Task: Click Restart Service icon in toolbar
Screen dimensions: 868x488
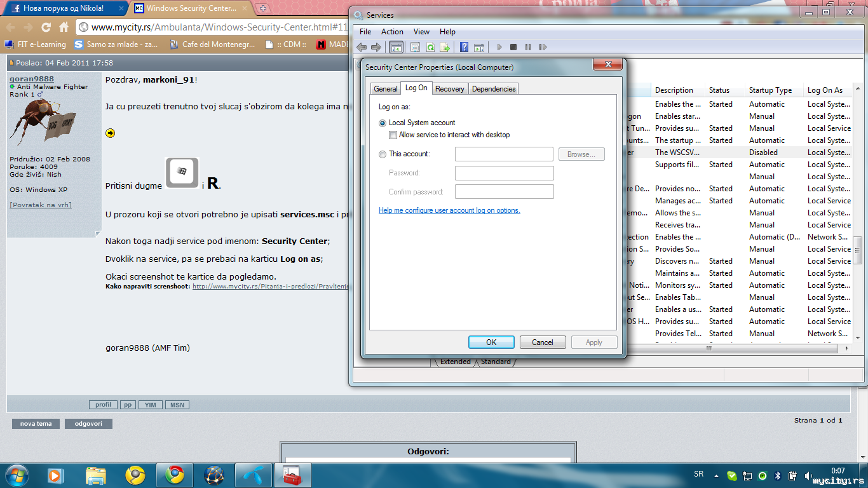Action: 543,47
